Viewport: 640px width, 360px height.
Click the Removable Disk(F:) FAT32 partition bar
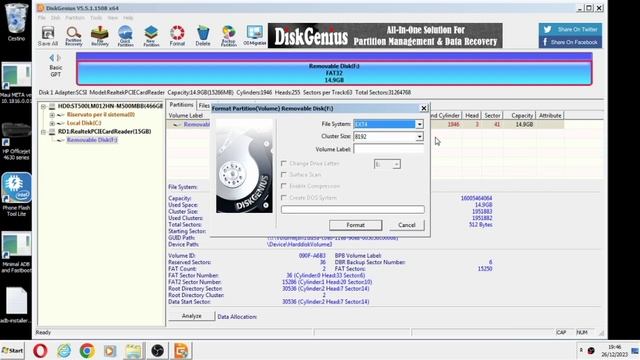pos(334,73)
